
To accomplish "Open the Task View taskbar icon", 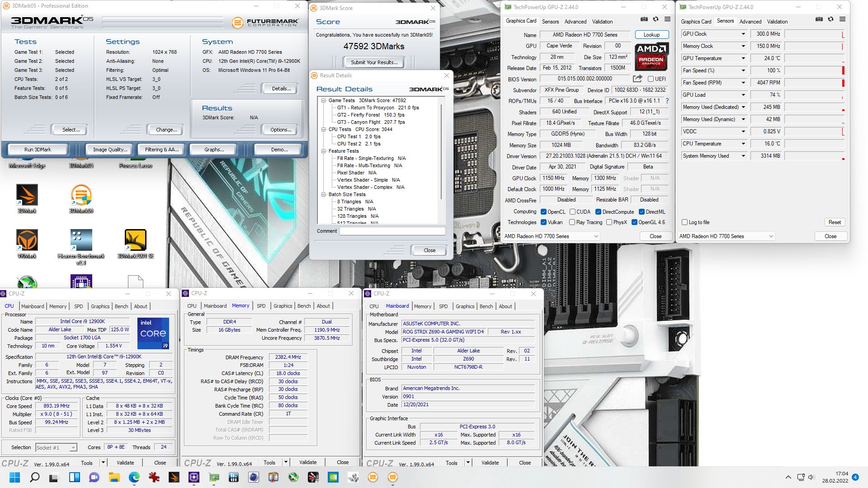I will click(54, 477).
